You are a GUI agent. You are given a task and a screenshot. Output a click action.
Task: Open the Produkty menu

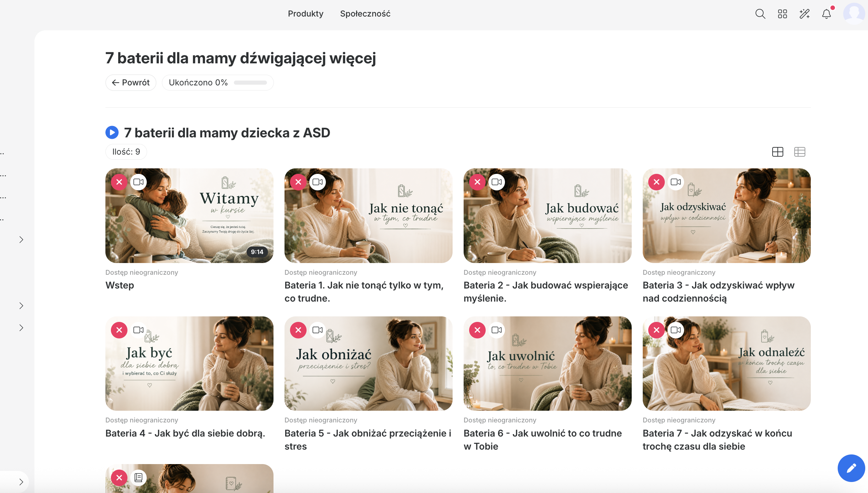(x=306, y=14)
